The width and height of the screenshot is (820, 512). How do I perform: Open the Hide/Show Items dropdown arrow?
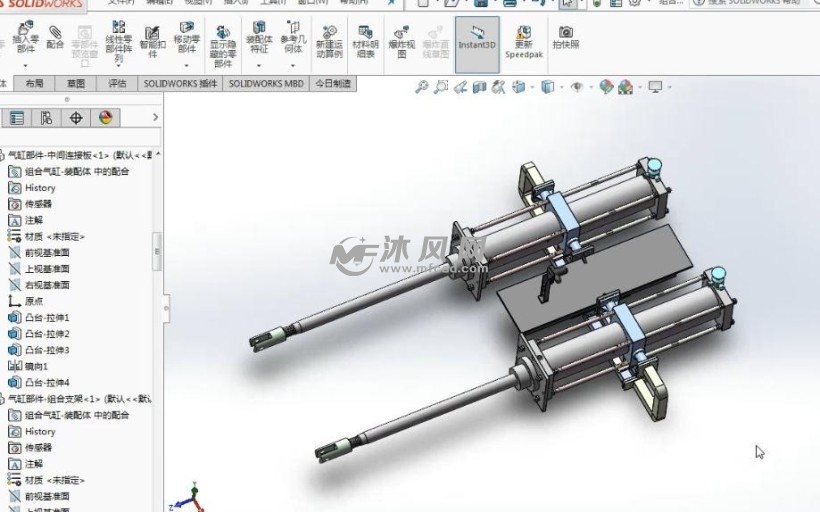(591, 87)
